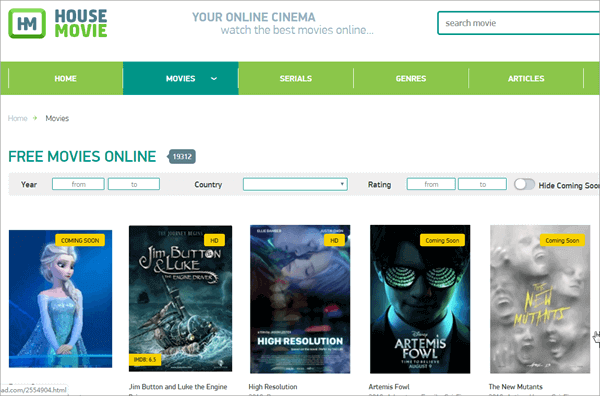Click the search movie input field

pyautogui.click(x=518, y=23)
